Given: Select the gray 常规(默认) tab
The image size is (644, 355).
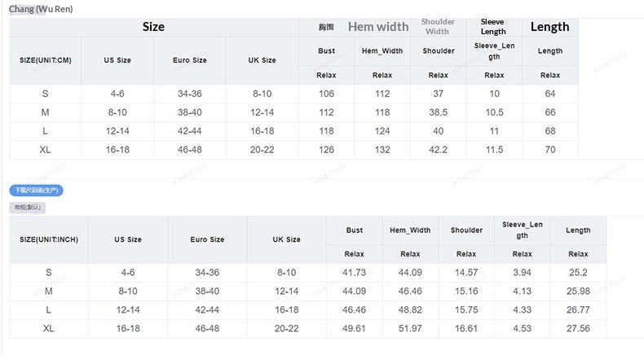Looking at the screenshot, I should coord(28,208).
